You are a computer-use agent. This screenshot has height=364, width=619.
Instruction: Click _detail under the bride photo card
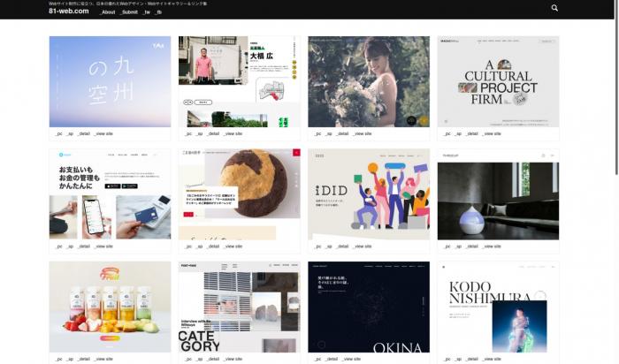pyautogui.click(x=343, y=133)
